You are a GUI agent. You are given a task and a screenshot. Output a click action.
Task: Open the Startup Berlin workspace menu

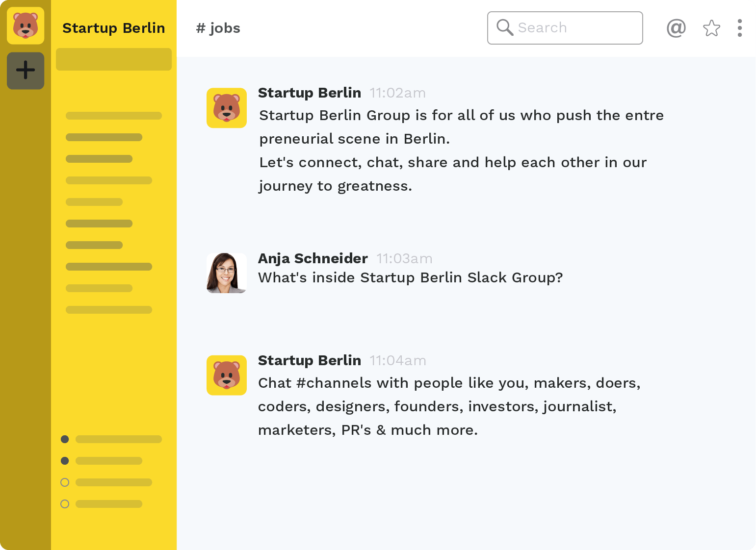pyautogui.click(x=113, y=28)
